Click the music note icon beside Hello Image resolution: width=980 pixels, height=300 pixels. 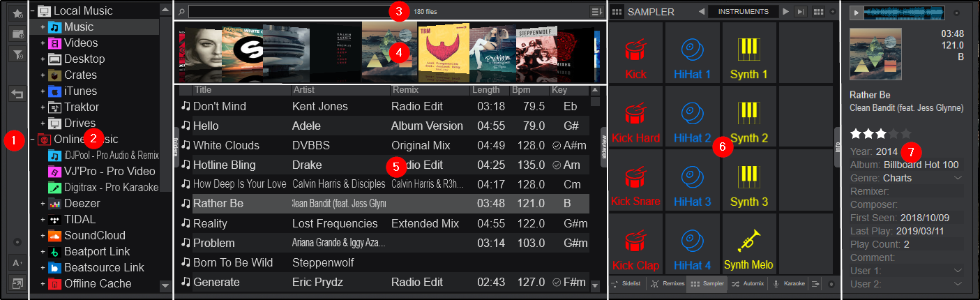pos(186,126)
